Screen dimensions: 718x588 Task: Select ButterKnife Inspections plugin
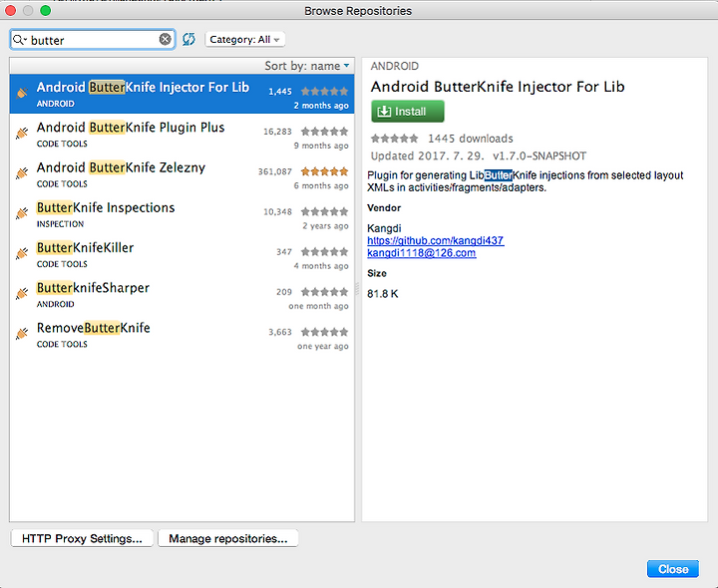(181, 214)
